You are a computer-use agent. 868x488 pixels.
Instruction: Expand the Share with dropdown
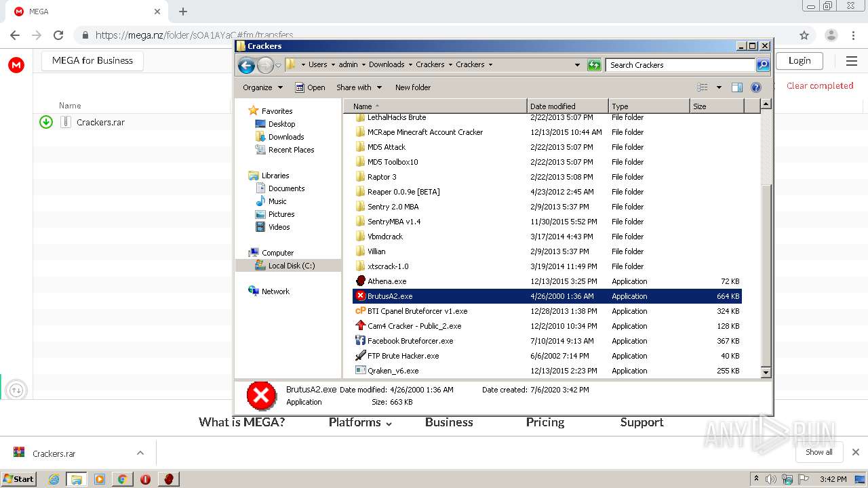pos(359,87)
